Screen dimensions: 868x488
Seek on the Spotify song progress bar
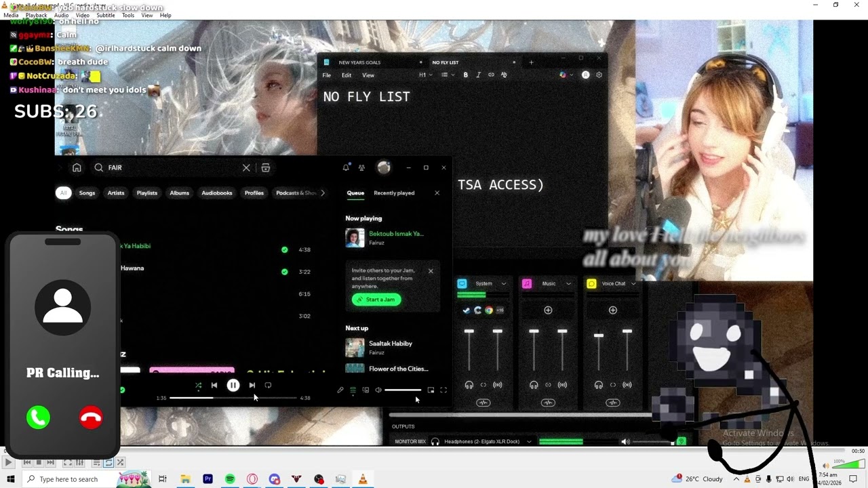click(233, 398)
